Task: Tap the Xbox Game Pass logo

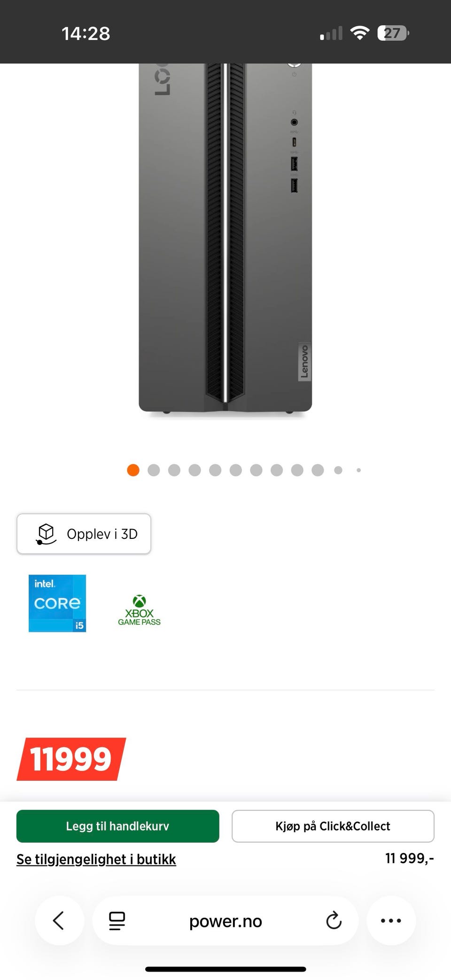Action: tap(139, 610)
